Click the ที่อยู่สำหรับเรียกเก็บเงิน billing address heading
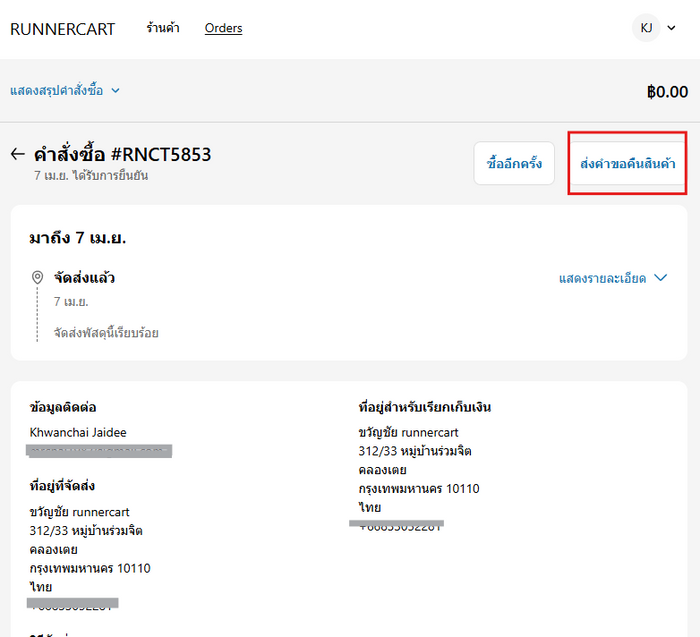This screenshot has width=700, height=637. click(424, 407)
